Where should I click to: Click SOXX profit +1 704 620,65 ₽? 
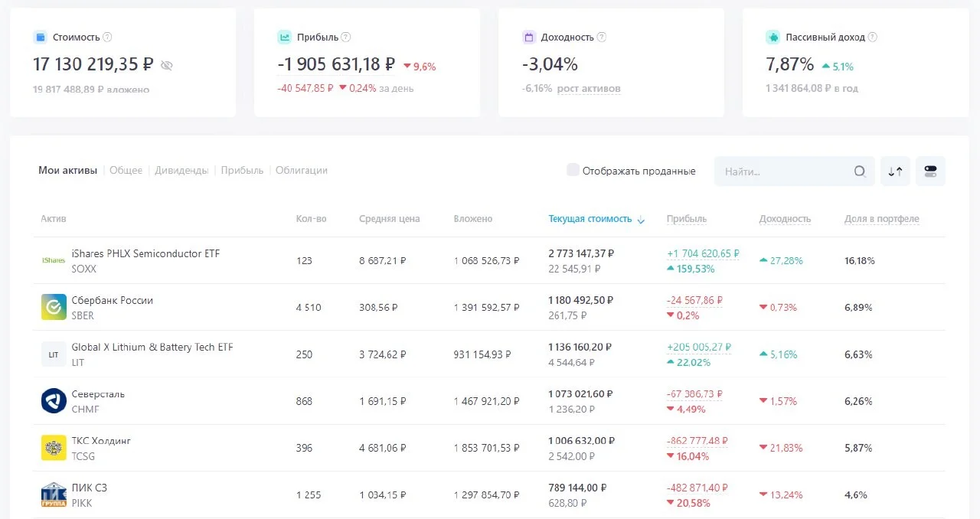click(x=703, y=253)
